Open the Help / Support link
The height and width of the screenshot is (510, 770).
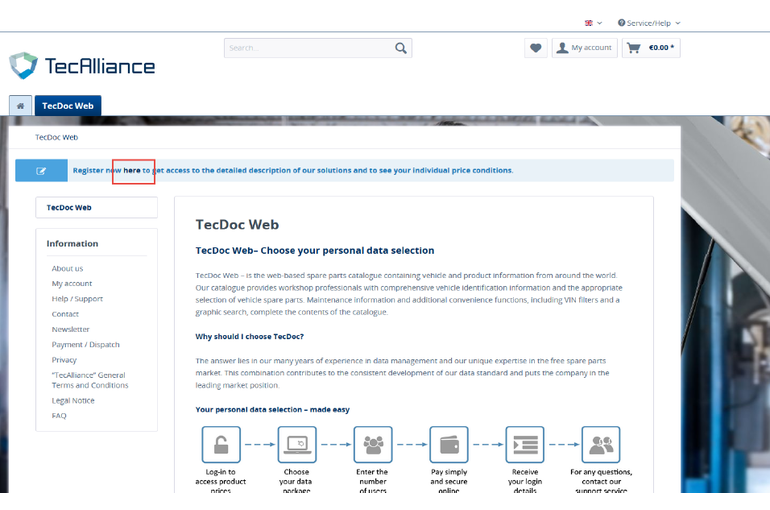(77, 299)
